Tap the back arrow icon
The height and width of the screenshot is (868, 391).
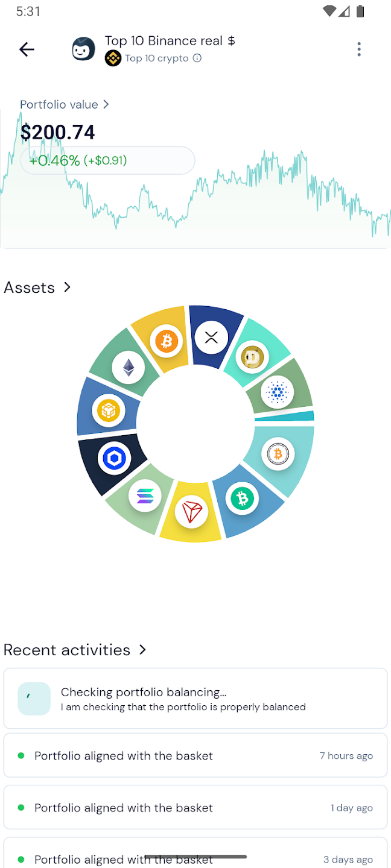click(x=27, y=49)
